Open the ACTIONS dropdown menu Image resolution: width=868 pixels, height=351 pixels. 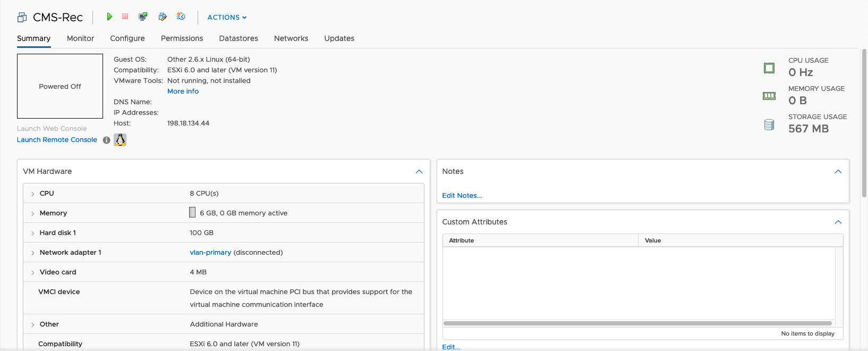coord(227,18)
